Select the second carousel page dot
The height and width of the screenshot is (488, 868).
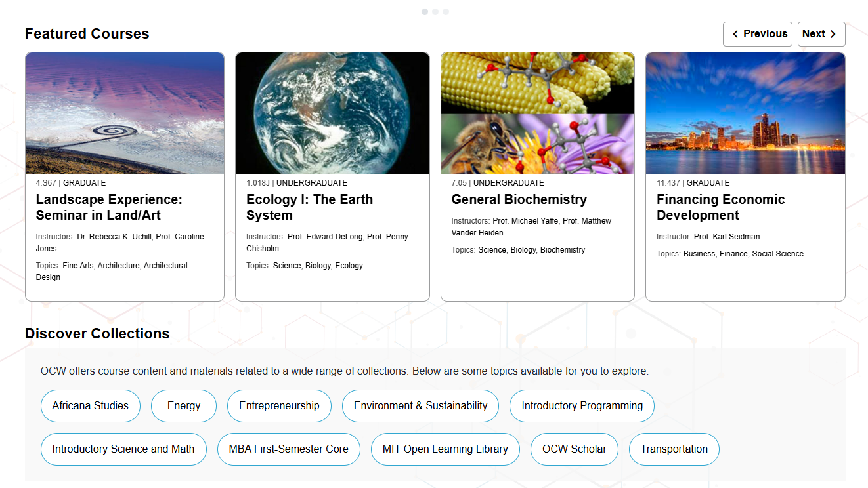click(x=435, y=12)
